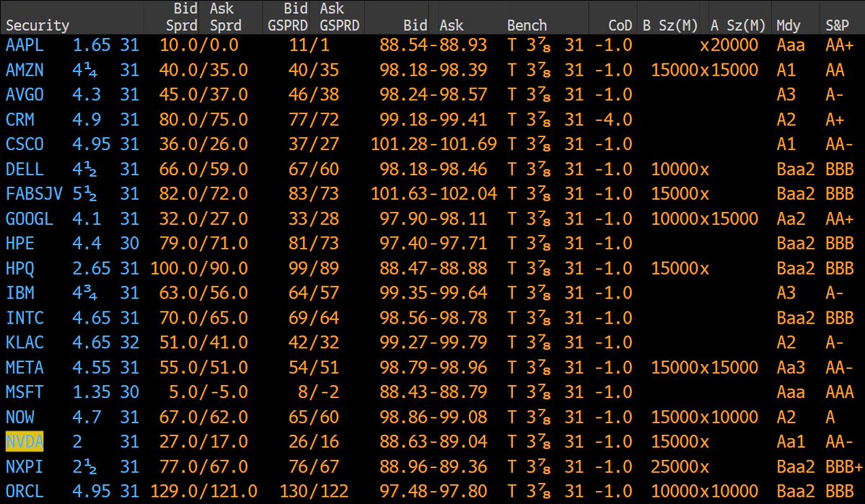
Task: Click the Bid Sprd column header
Action: tap(183, 17)
